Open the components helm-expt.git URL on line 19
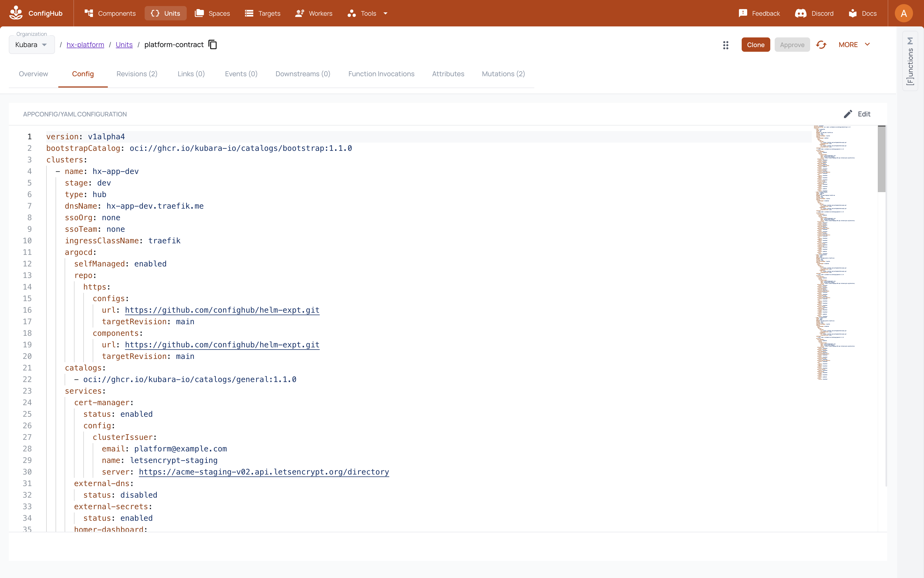The image size is (924, 578). 222,345
